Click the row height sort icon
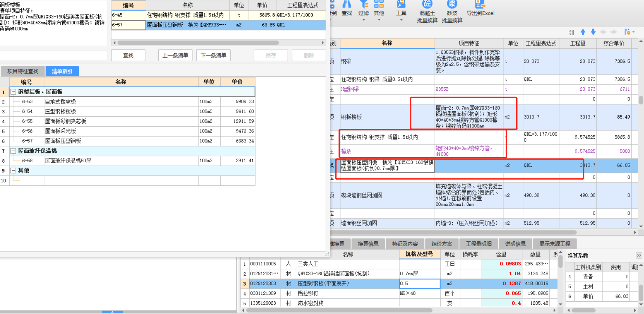The height and width of the screenshot is (314, 644). pos(571,32)
